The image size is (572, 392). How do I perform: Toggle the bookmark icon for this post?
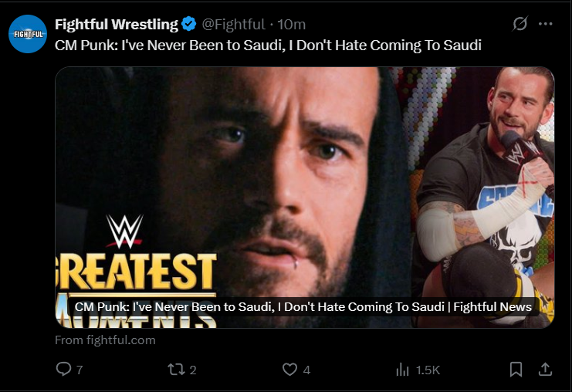516,370
